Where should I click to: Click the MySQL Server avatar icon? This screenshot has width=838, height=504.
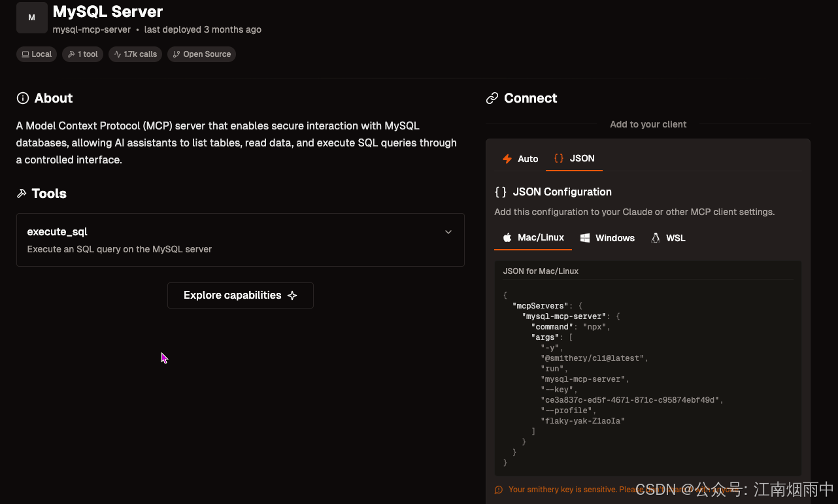[x=31, y=18]
